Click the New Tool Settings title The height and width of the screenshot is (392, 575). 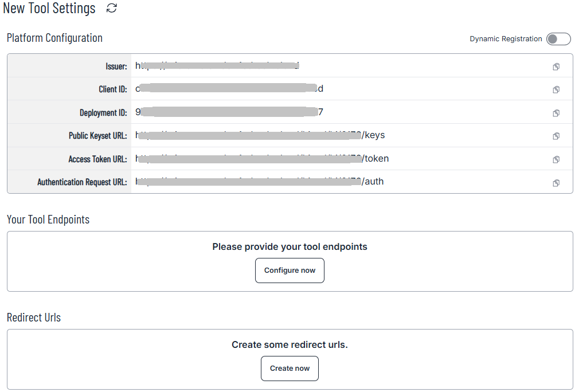tap(49, 8)
